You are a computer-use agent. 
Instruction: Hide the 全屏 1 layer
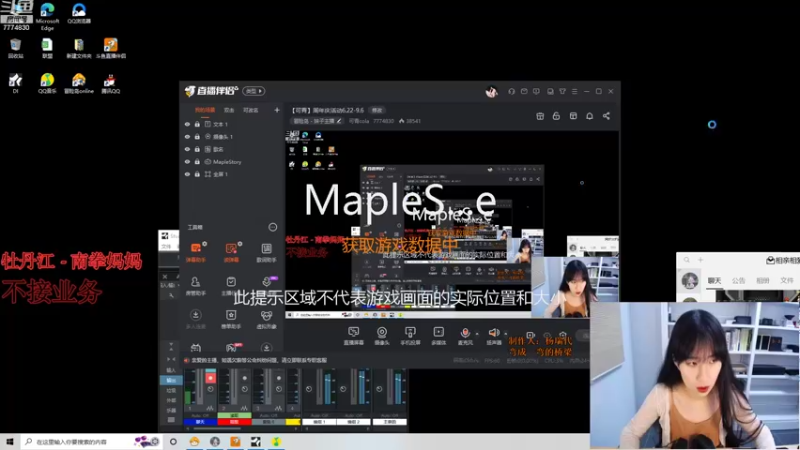pyautogui.click(x=187, y=174)
